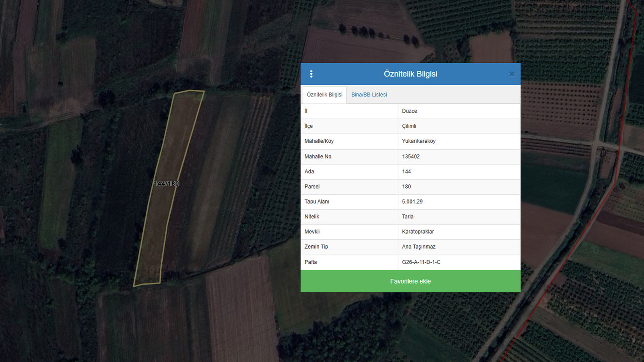The width and height of the screenshot is (644, 362).
Task: Click the Ana Taşınmaz value cell
Action: pyautogui.click(x=419, y=247)
